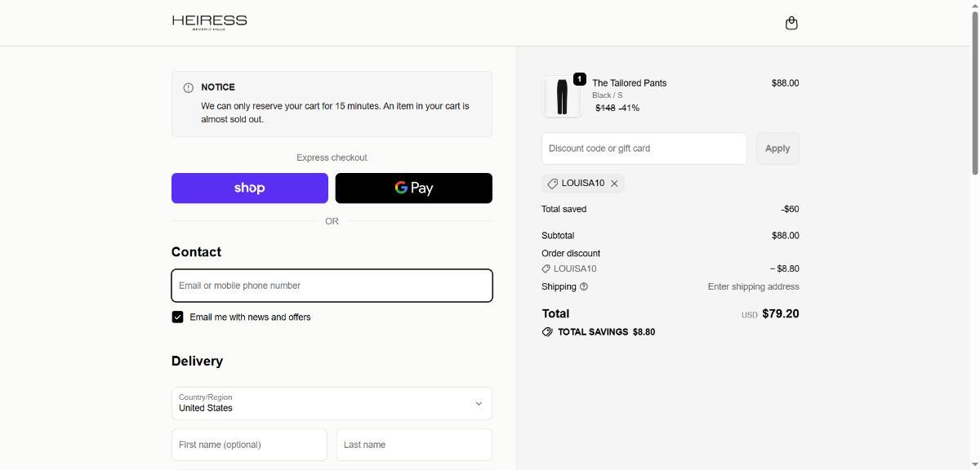Click the notice info icon
Screen dimensions: 980x470
tap(189, 87)
